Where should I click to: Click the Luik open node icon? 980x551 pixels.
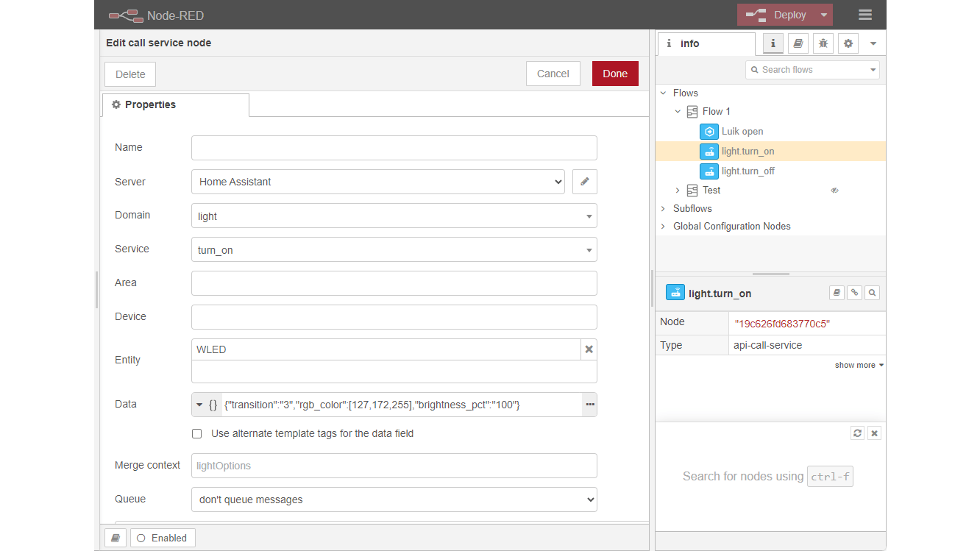pos(709,132)
